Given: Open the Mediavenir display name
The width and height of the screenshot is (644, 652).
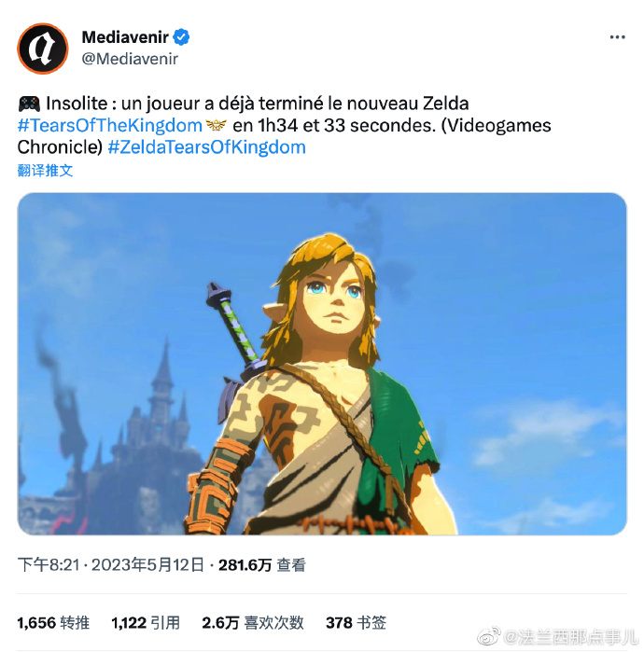Looking at the screenshot, I should coord(125,37).
